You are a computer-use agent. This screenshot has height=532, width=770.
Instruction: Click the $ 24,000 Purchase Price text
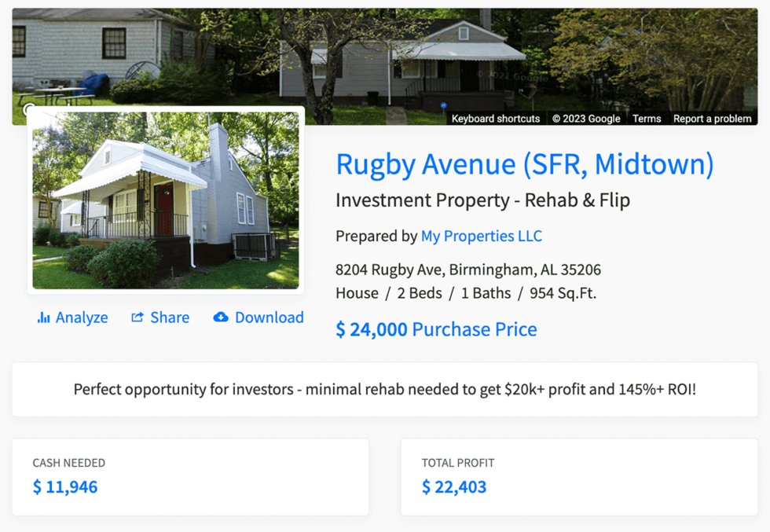(x=436, y=329)
